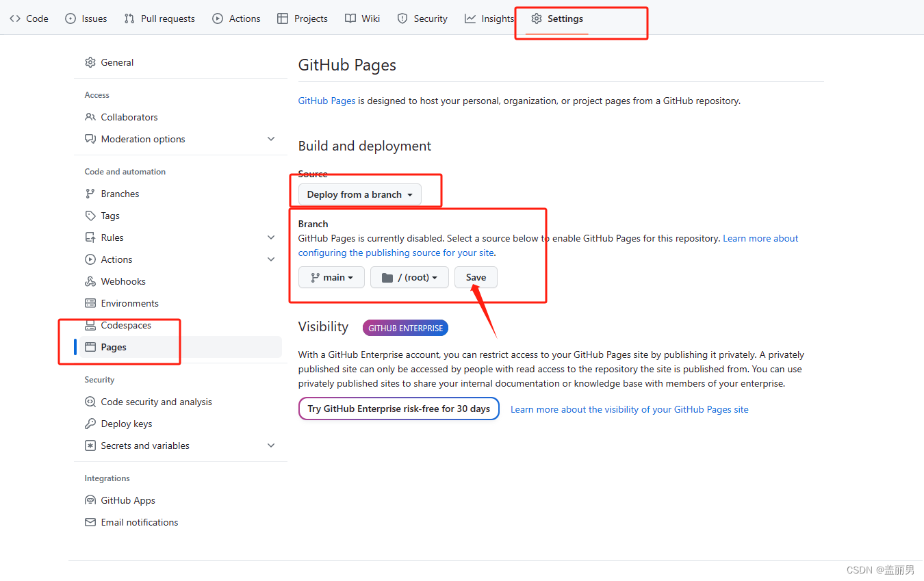Click the Webhooks icon
This screenshot has height=581, width=924.
(x=90, y=281)
